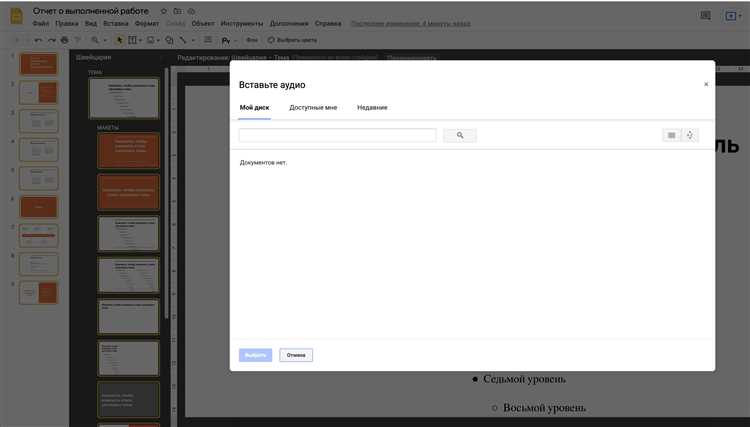This screenshot has width=750, height=427.
Task: Open the Формат menu
Action: [147, 23]
